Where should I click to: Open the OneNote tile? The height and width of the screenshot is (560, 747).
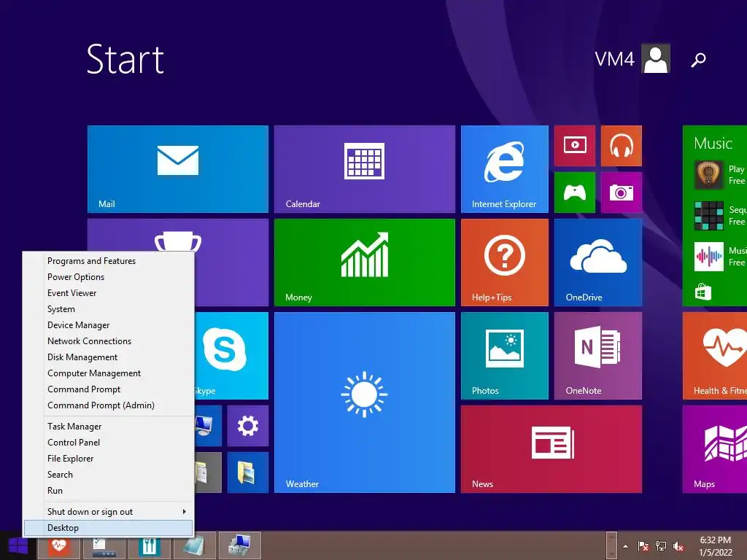pos(598,356)
